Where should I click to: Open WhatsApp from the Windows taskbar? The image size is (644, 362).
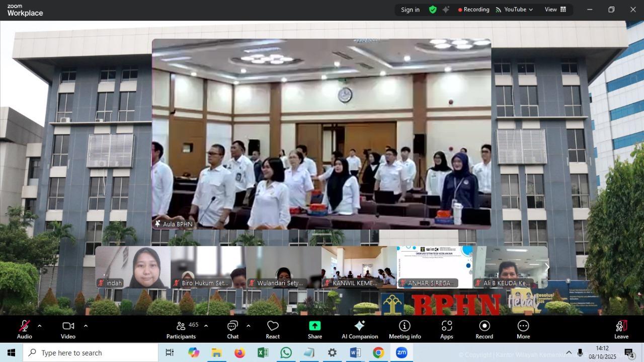pyautogui.click(x=286, y=352)
